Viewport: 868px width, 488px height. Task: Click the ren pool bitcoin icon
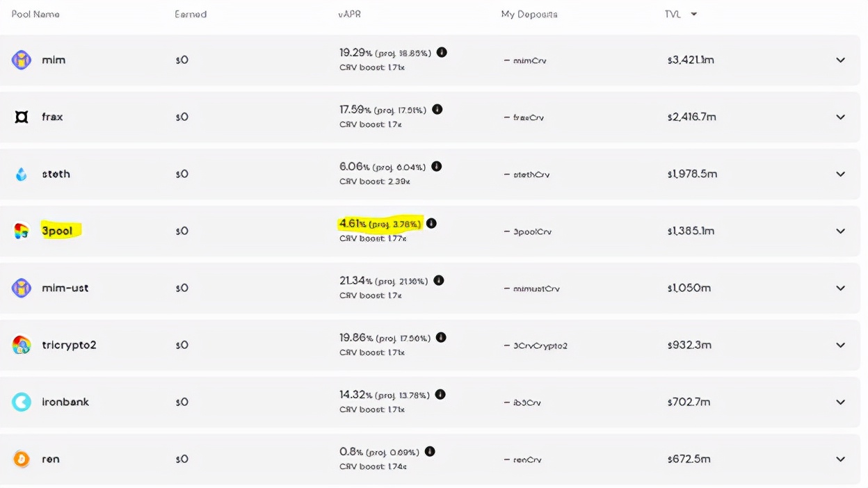(22, 459)
